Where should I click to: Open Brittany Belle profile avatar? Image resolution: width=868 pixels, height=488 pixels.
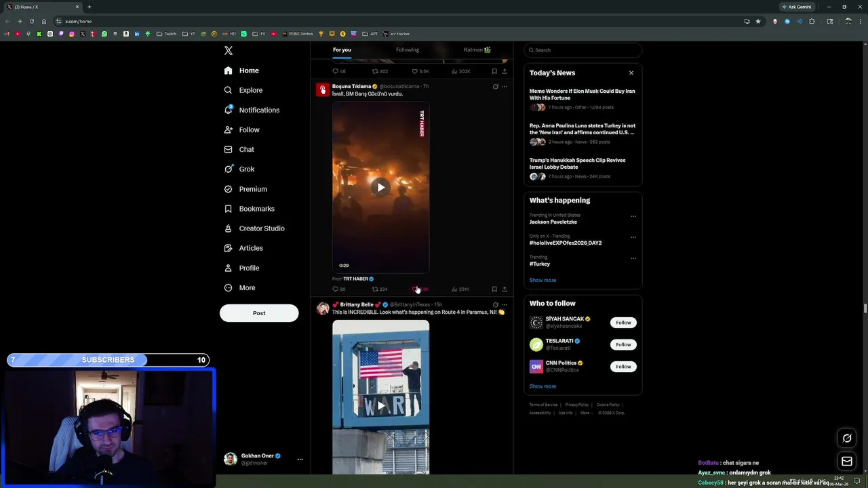pyautogui.click(x=323, y=308)
